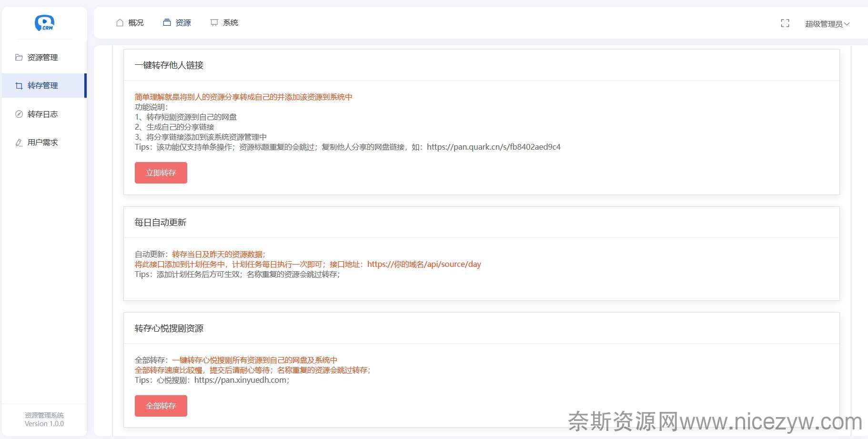Go to 用户需求 in the sidebar
This screenshot has width=868, height=439.
pos(42,143)
